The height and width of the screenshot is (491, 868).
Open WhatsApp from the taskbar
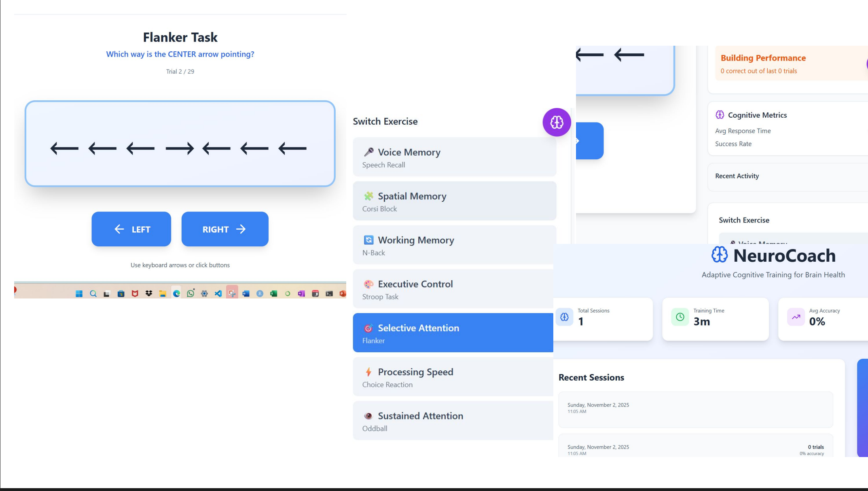pos(191,293)
